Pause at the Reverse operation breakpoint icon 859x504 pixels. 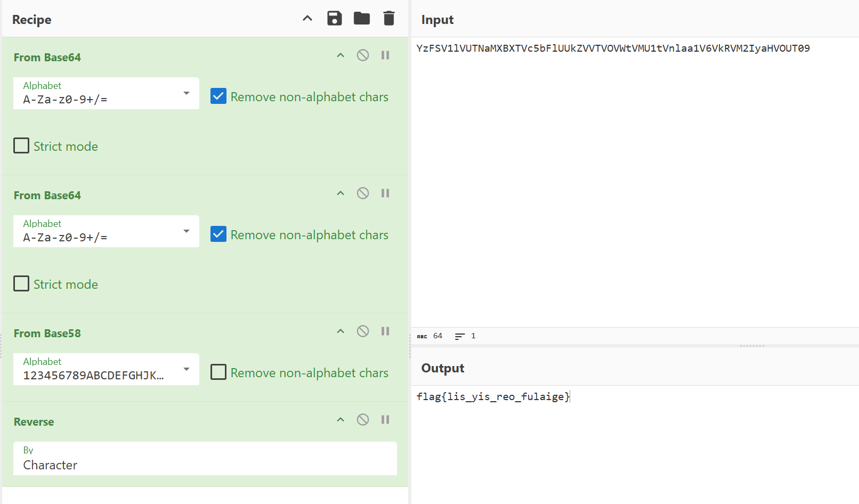(x=385, y=420)
